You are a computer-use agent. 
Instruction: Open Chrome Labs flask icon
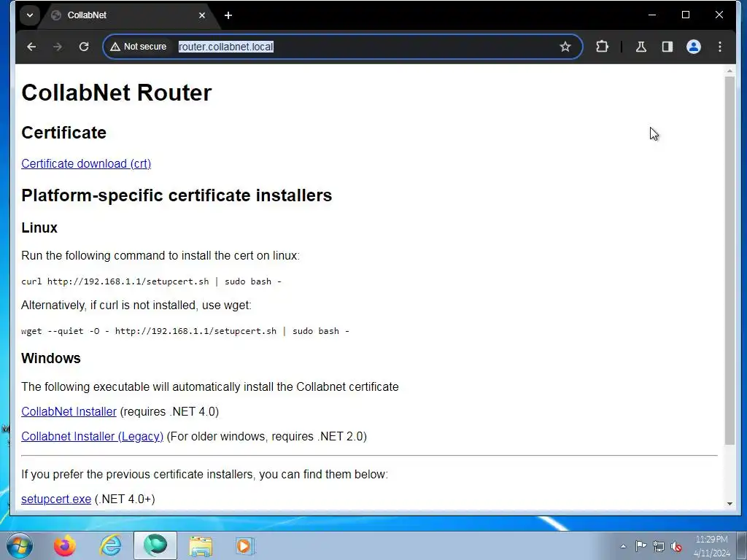click(x=641, y=47)
